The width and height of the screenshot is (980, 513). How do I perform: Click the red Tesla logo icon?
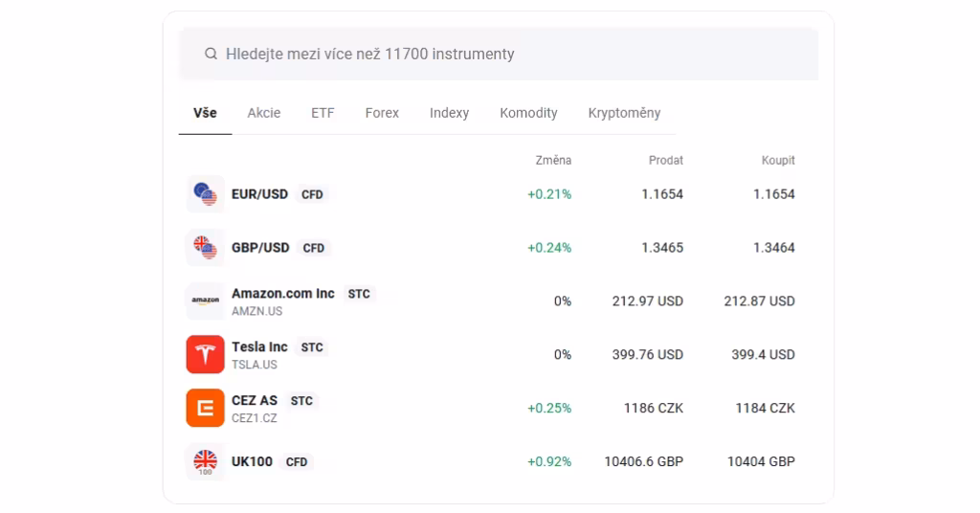click(x=205, y=355)
